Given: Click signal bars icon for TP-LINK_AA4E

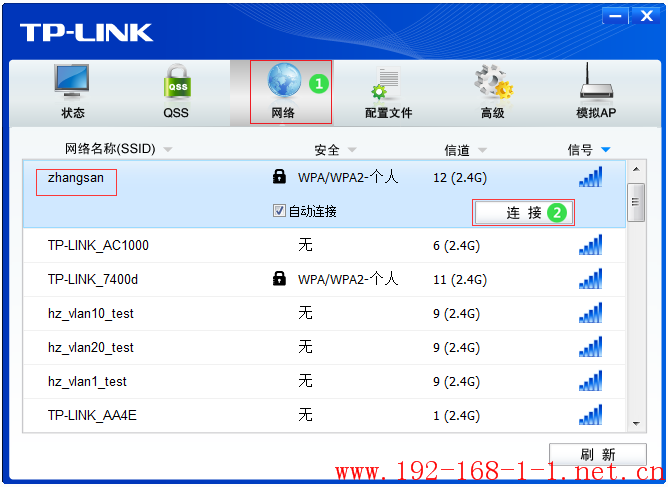Looking at the screenshot, I should [590, 415].
